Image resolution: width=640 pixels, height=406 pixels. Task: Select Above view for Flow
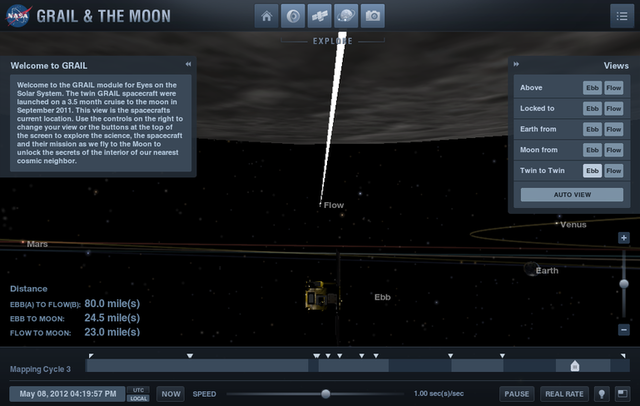coord(613,88)
